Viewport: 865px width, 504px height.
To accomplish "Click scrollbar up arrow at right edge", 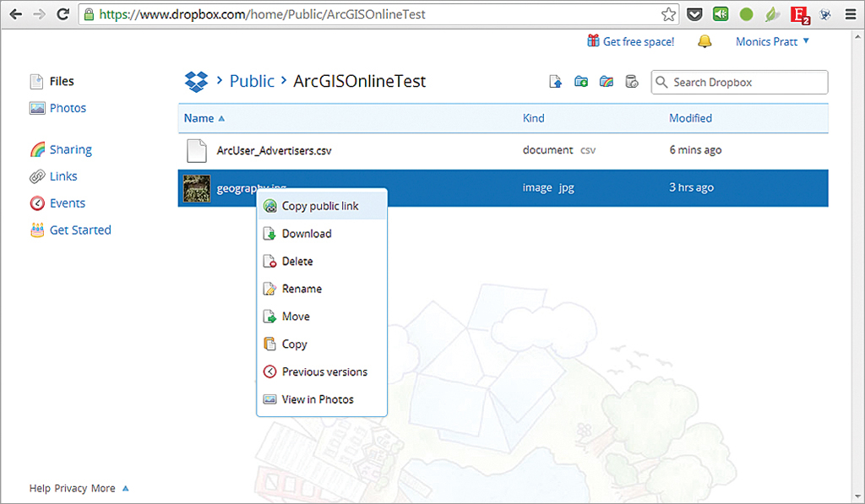I will point(858,37).
